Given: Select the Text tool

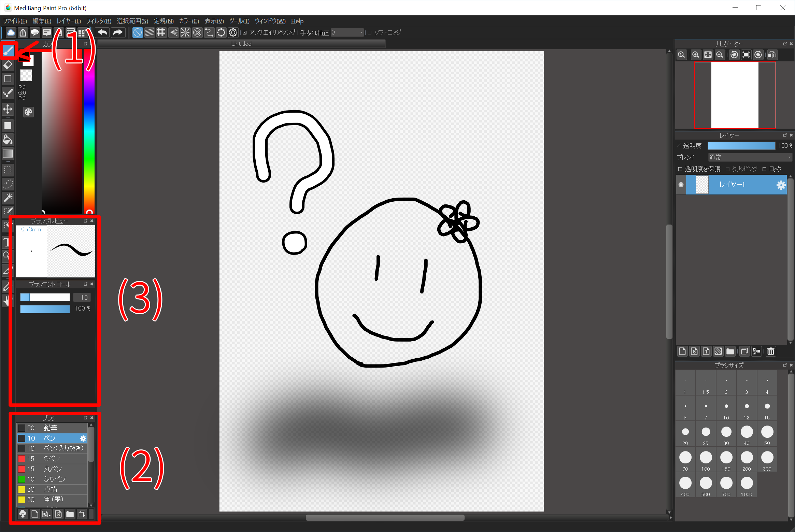Looking at the screenshot, I should click(8, 242).
